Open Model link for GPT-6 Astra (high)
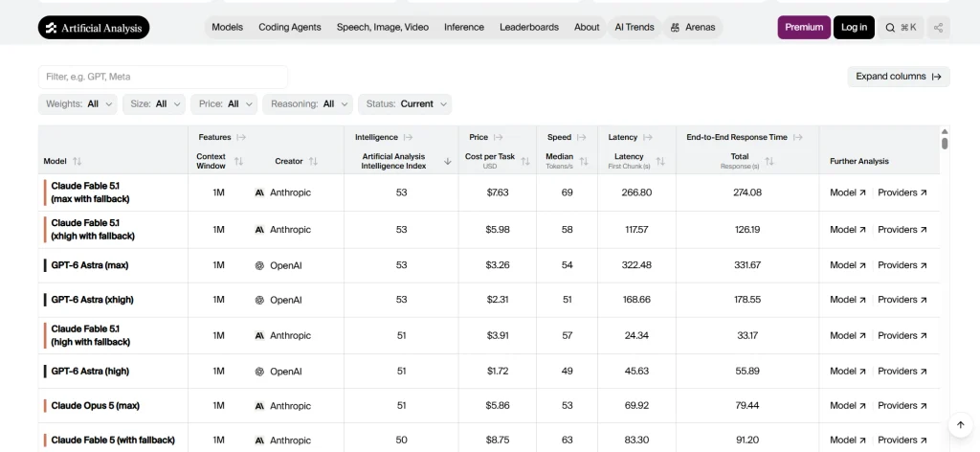This screenshot has height=452, width=980. tap(848, 371)
